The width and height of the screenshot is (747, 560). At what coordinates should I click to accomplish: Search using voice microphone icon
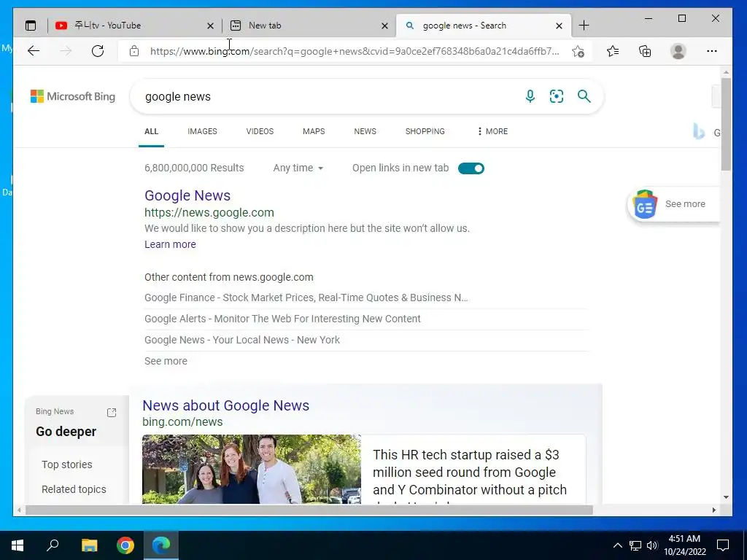coord(530,96)
